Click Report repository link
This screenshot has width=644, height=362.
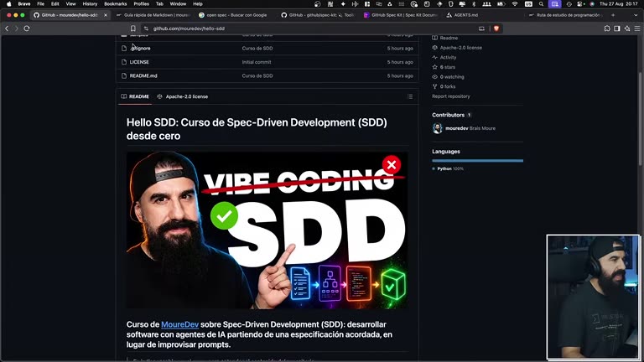(450, 96)
